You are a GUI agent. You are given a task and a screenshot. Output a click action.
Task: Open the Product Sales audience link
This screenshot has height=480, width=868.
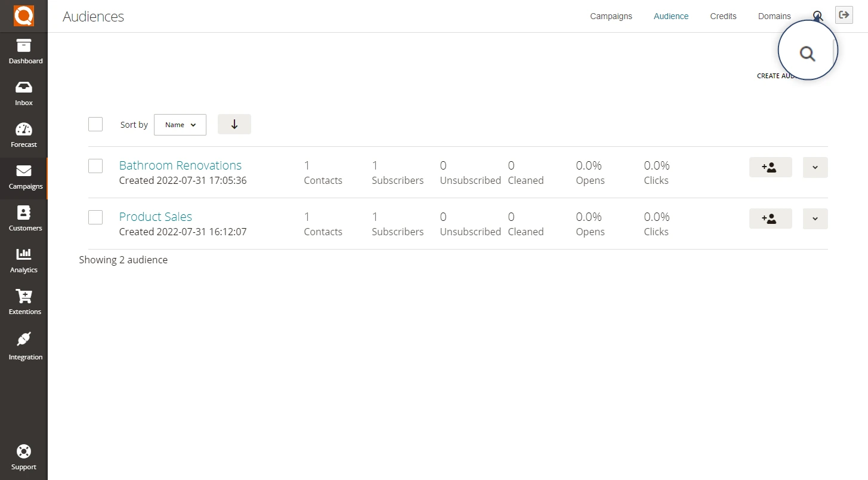[156, 217]
